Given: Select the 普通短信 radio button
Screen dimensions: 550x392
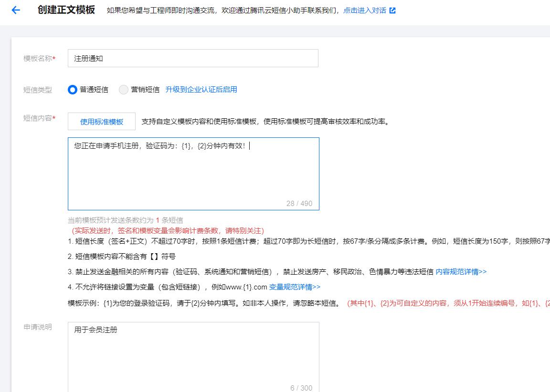Looking at the screenshot, I should click(73, 90).
